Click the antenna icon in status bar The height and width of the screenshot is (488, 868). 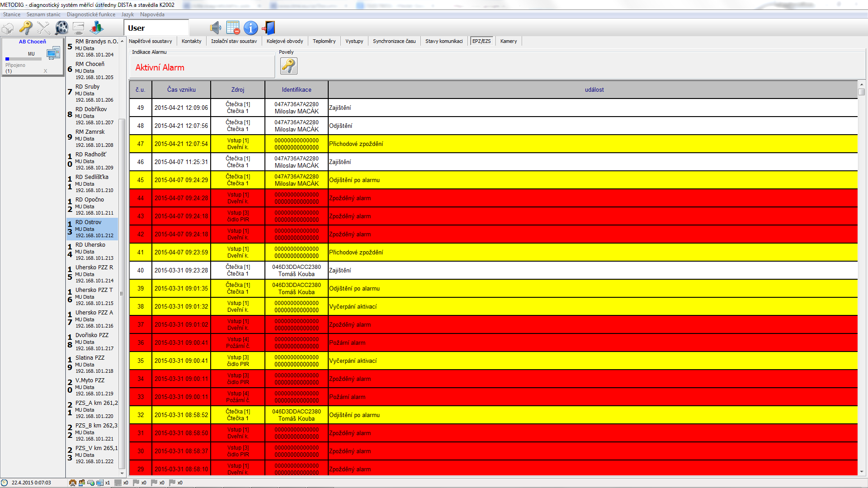coord(72,483)
